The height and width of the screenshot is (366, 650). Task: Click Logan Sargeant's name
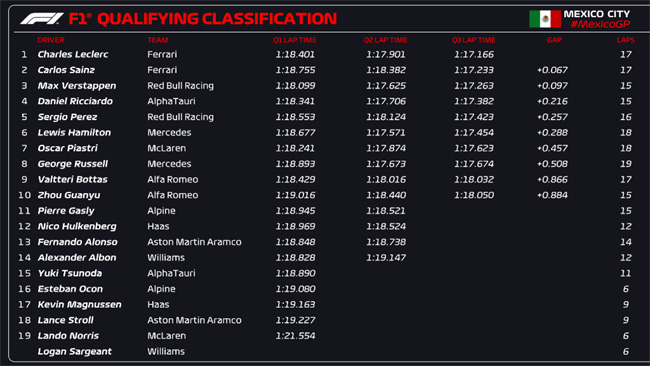(75, 351)
